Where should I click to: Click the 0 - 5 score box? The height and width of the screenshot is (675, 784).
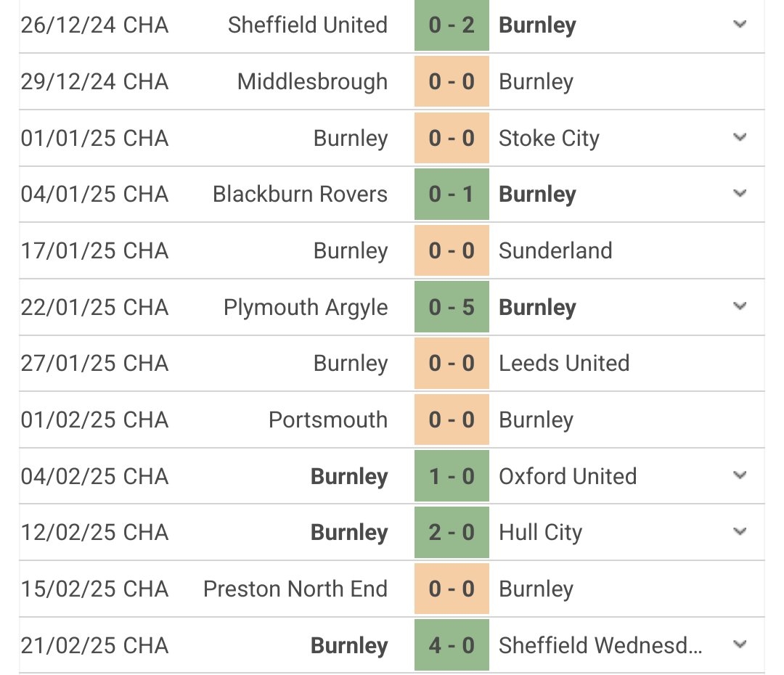tap(452, 307)
